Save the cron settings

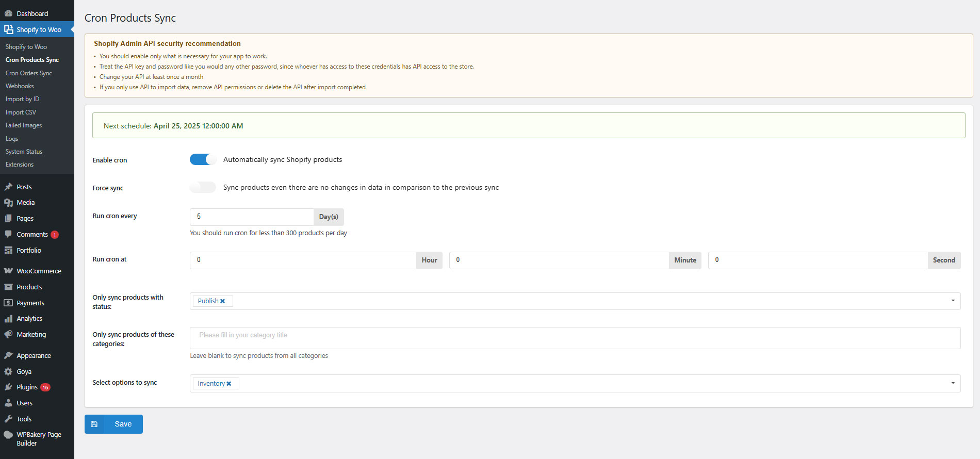[113, 424]
